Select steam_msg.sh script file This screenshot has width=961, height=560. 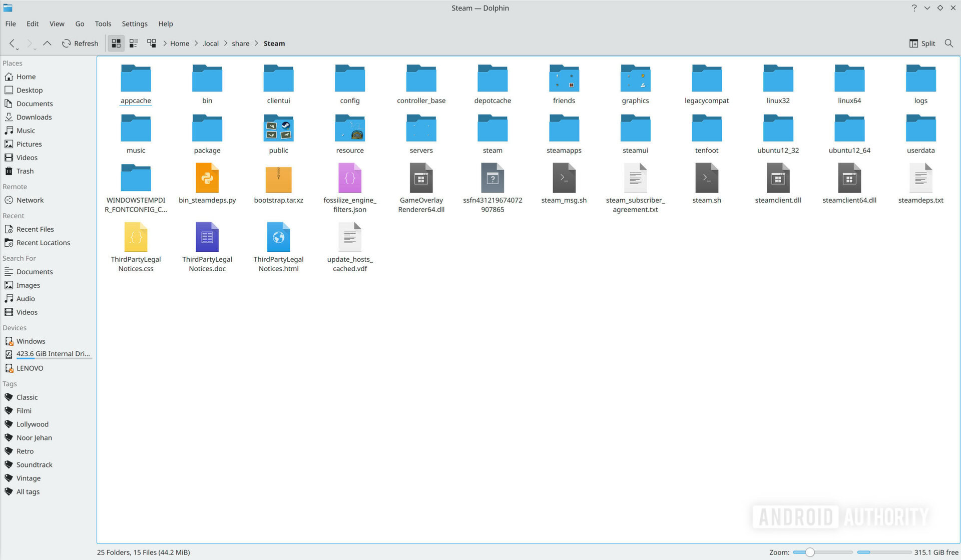(x=564, y=184)
